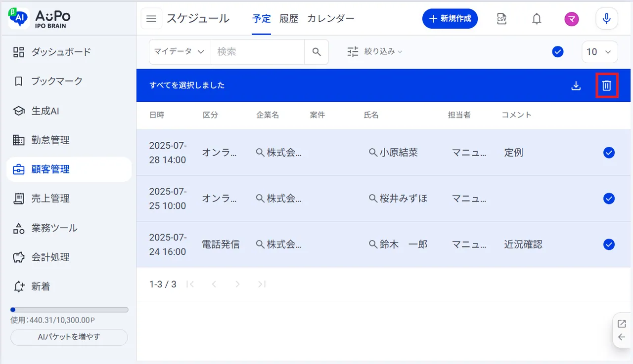The image size is (633, 364).
Task: Uncheck the 桜井みずほ row checkbox
Action: (x=609, y=199)
